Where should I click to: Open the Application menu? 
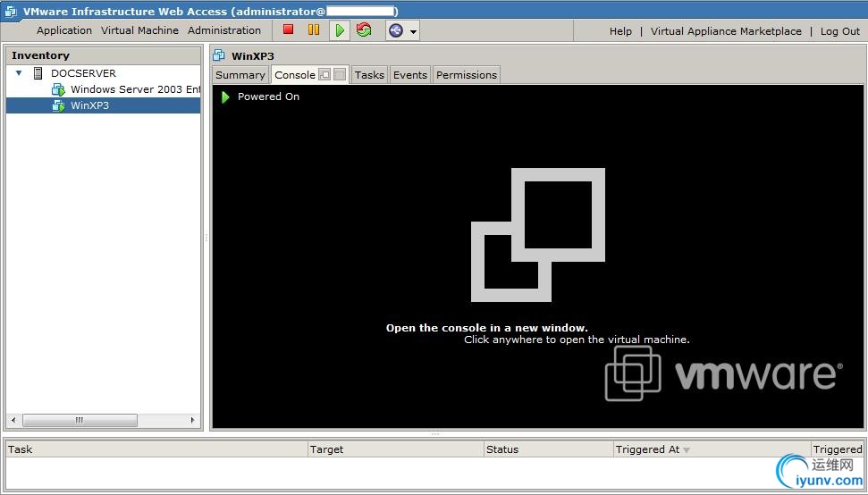coord(64,30)
